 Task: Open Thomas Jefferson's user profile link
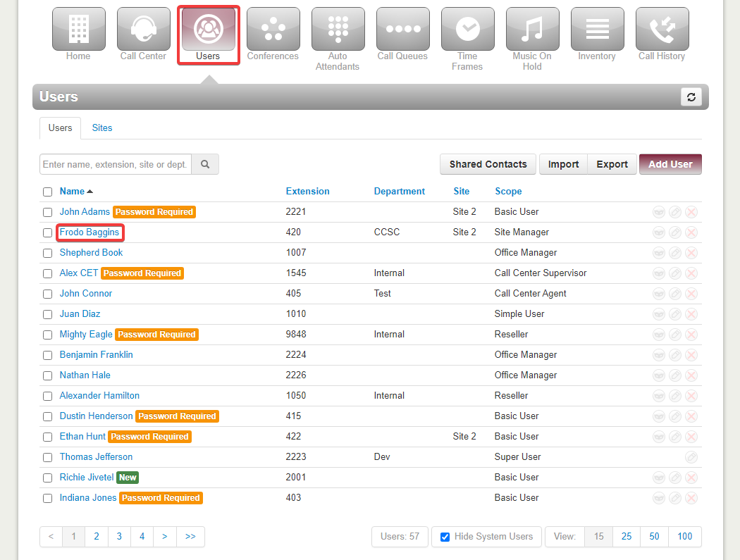tap(96, 457)
